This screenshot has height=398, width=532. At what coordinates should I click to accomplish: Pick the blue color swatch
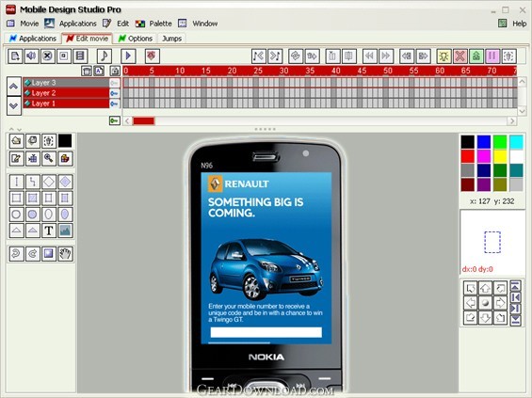[x=484, y=142]
